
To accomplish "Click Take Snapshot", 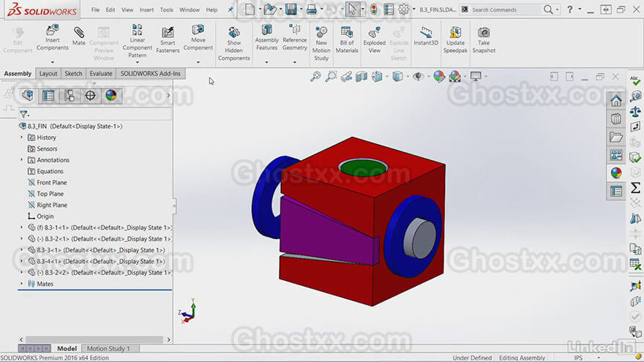I will (x=484, y=39).
